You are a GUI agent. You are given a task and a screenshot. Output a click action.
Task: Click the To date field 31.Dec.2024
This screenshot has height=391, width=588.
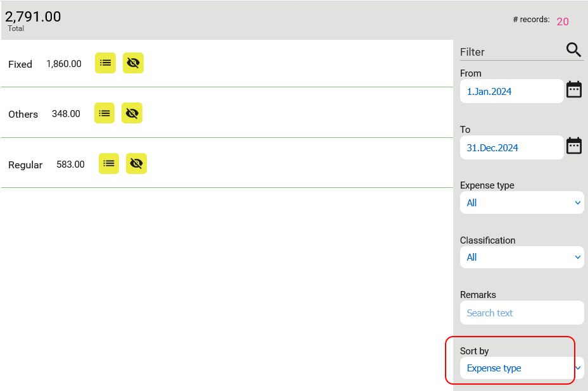(511, 148)
